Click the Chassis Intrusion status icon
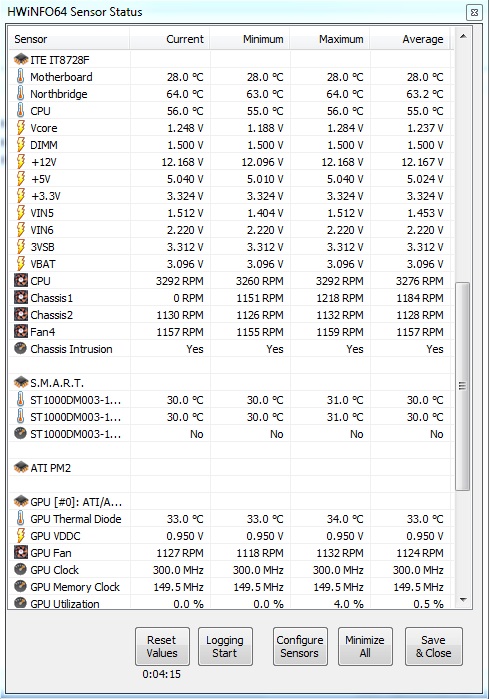This screenshot has height=699, width=489. coord(21,348)
